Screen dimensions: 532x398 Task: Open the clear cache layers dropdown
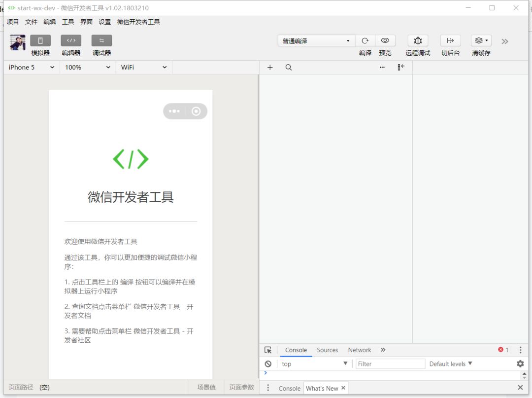pos(481,41)
